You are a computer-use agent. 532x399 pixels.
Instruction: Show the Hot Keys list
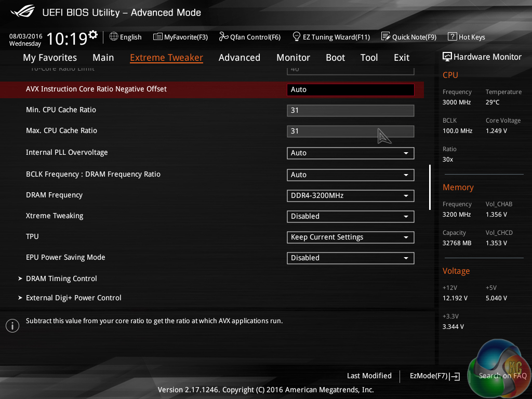[467, 37]
